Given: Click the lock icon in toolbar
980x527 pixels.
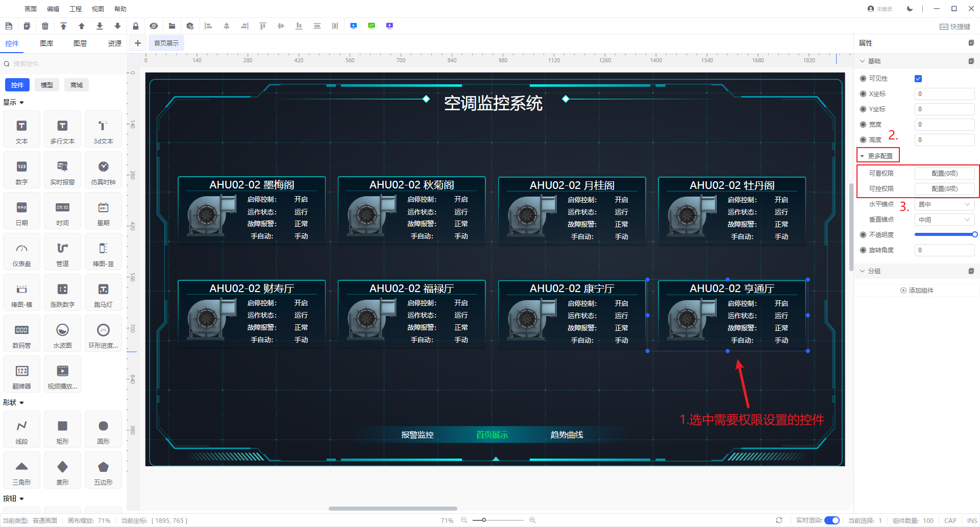Looking at the screenshot, I should click(135, 26).
